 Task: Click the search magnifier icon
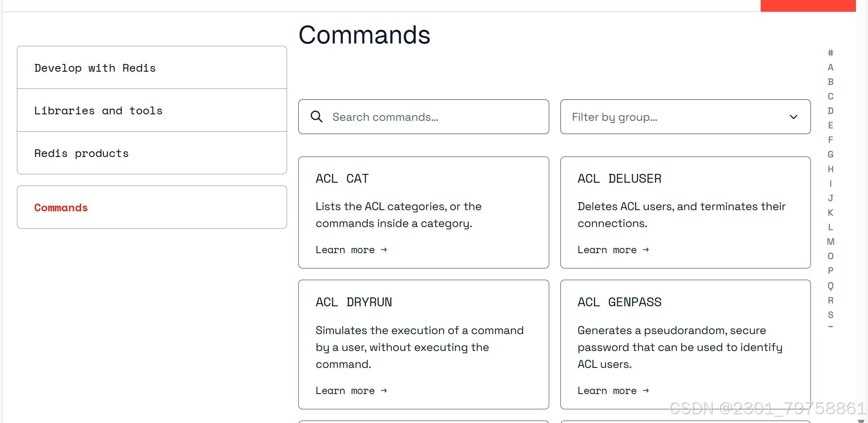(317, 117)
